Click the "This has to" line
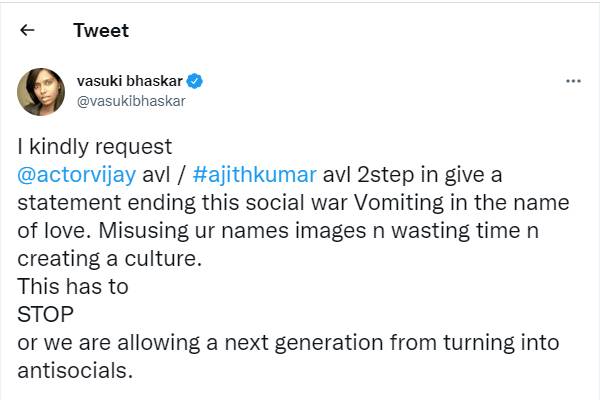The height and width of the screenshot is (400, 600). [x=73, y=286]
